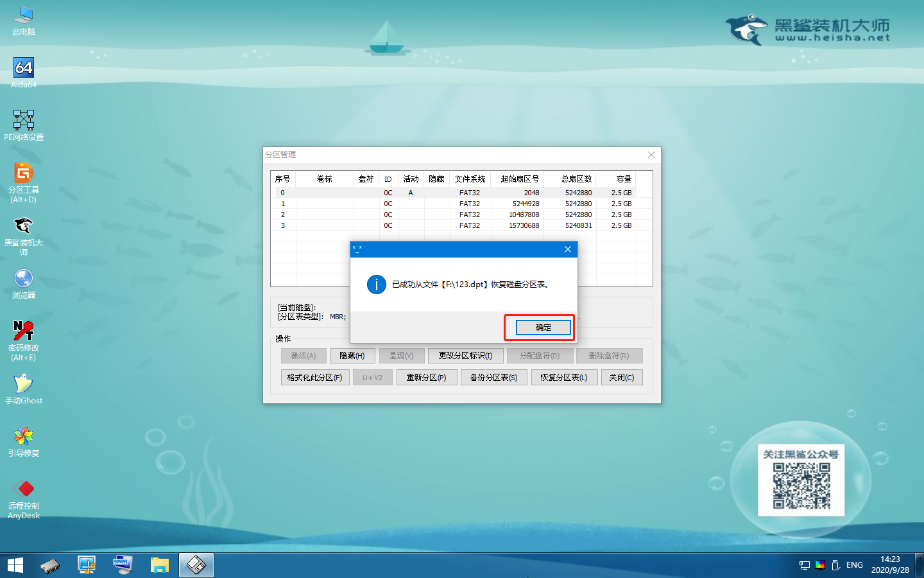Click 更改分区标识(I) button
This screenshot has width=924, height=578.
[x=466, y=355]
